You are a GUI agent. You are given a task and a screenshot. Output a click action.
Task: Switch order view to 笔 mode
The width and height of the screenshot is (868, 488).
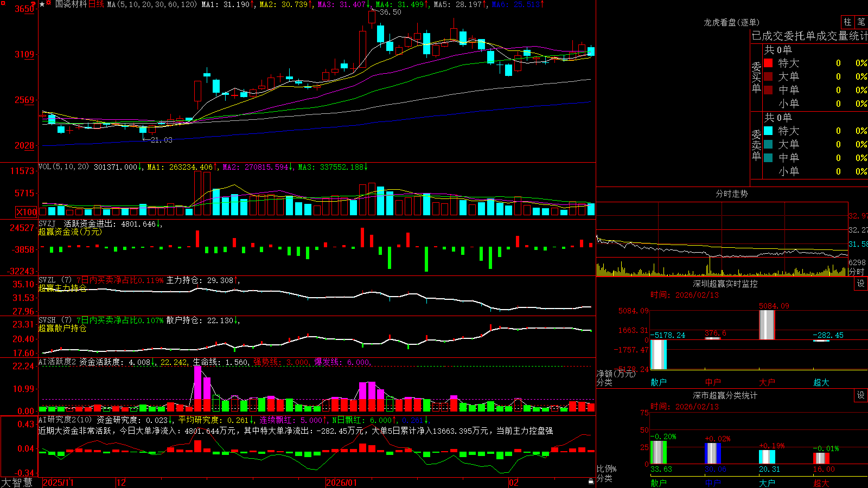[861, 22]
